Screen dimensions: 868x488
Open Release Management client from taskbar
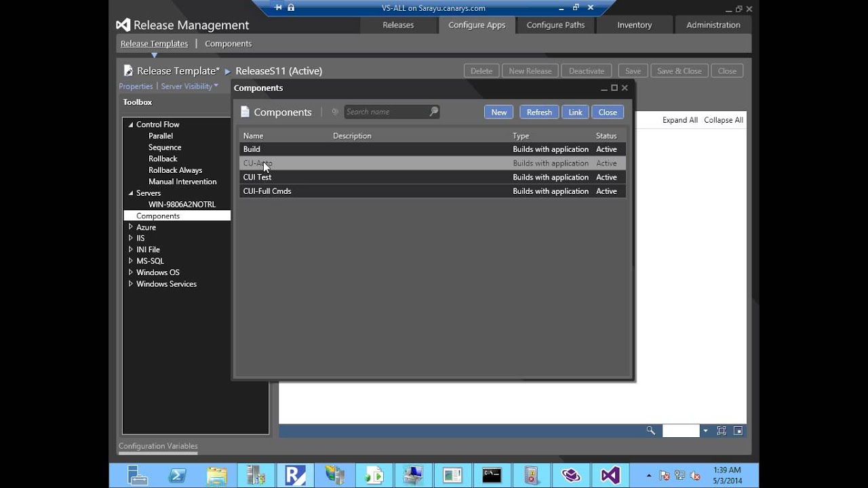(x=296, y=475)
